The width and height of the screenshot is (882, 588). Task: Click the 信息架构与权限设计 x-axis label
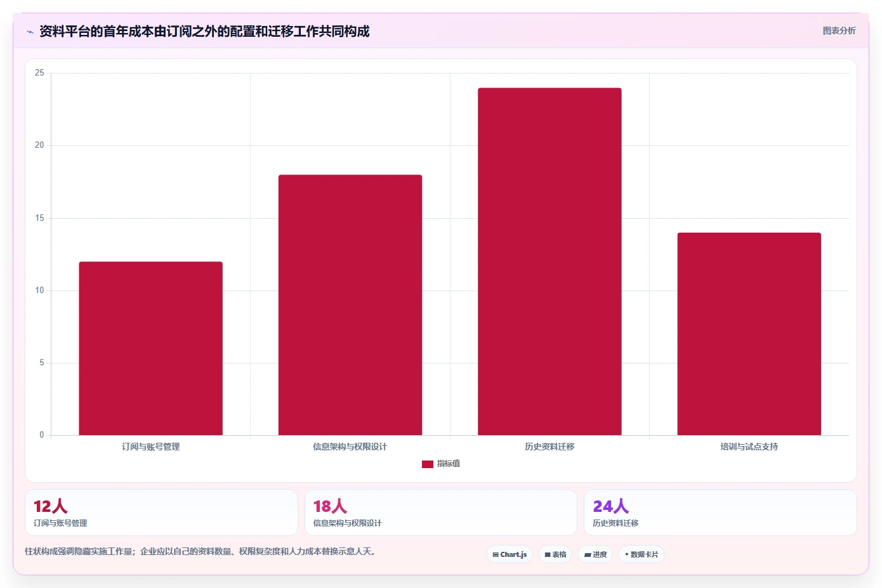coord(350,447)
